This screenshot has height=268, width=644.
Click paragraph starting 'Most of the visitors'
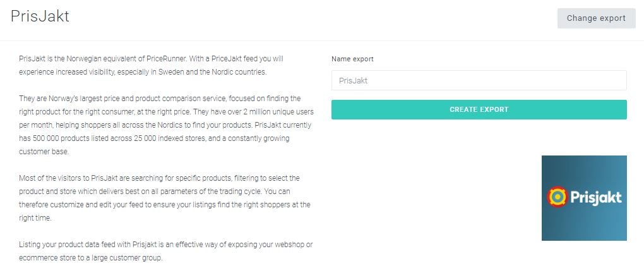[x=165, y=198]
